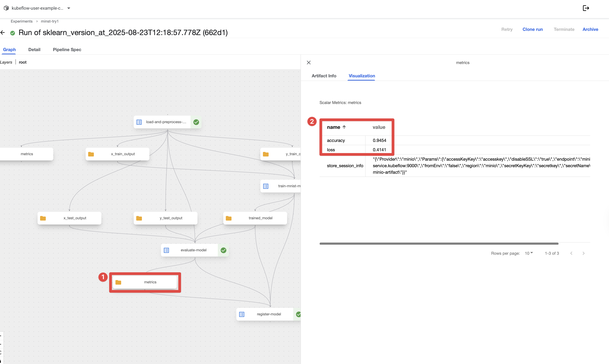Viewport: 609px width, 364px height.
Task: Open the Pipeline Spec tab
Action: 67,50
